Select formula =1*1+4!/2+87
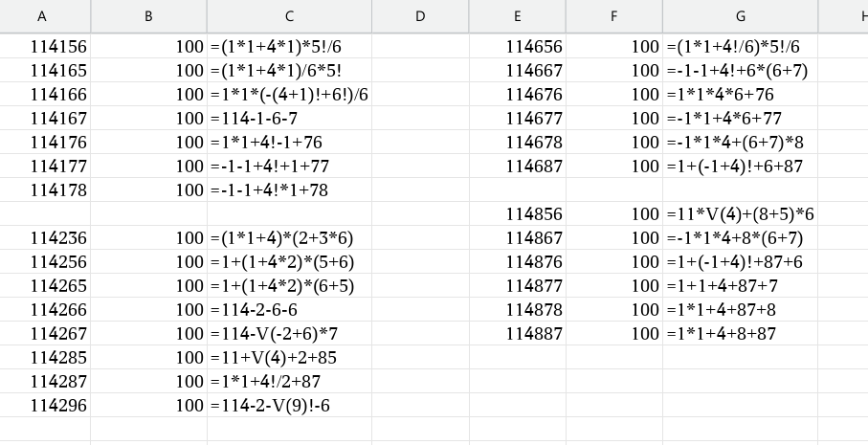This screenshot has height=445, width=868. pos(289,381)
